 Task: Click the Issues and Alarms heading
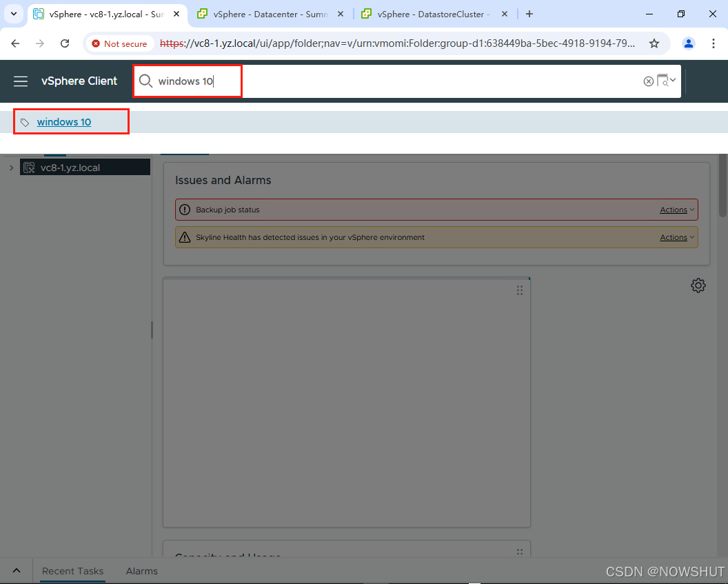pyautogui.click(x=223, y=180)
